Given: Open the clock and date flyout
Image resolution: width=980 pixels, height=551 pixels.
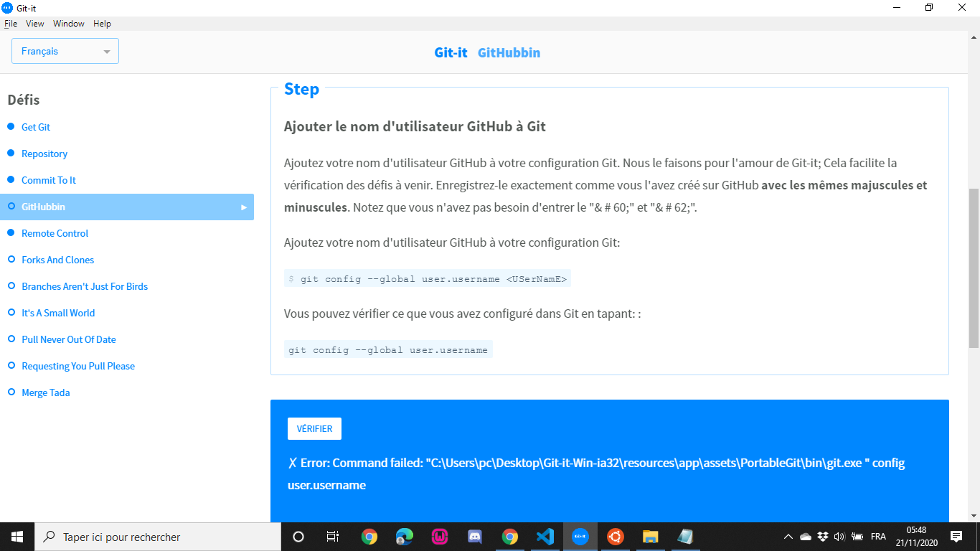Looking at the screenshot, I should point(916,537).
